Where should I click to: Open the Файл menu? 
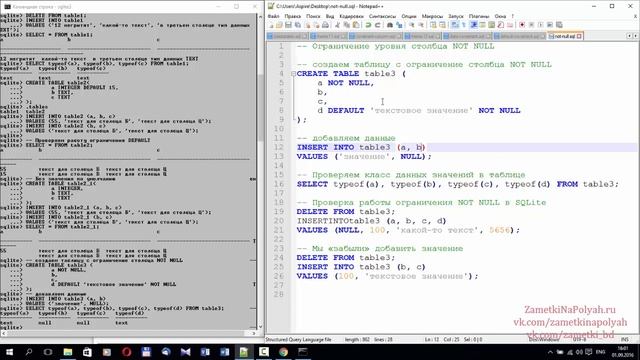point(273,16)
